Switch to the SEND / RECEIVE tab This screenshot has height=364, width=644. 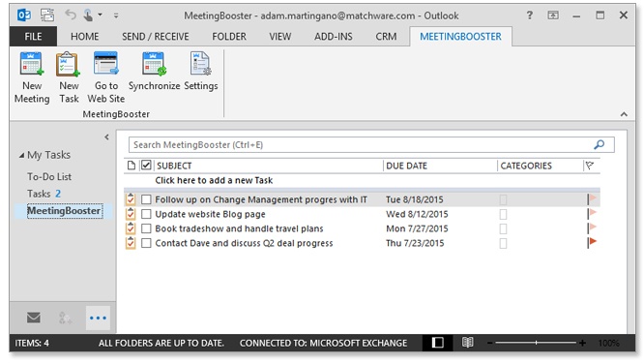pos(156,37)
